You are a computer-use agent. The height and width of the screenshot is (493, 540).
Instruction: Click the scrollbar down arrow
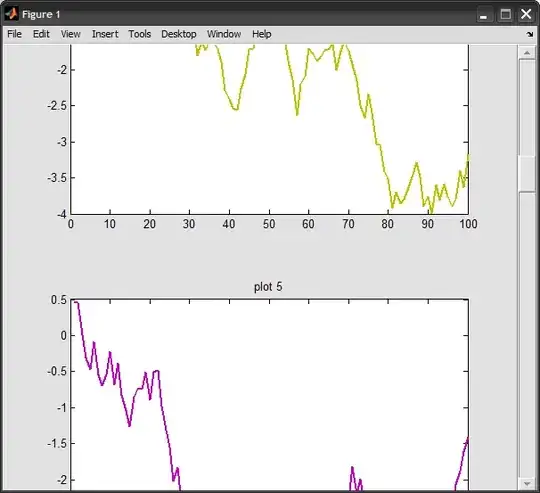(527, 484)
